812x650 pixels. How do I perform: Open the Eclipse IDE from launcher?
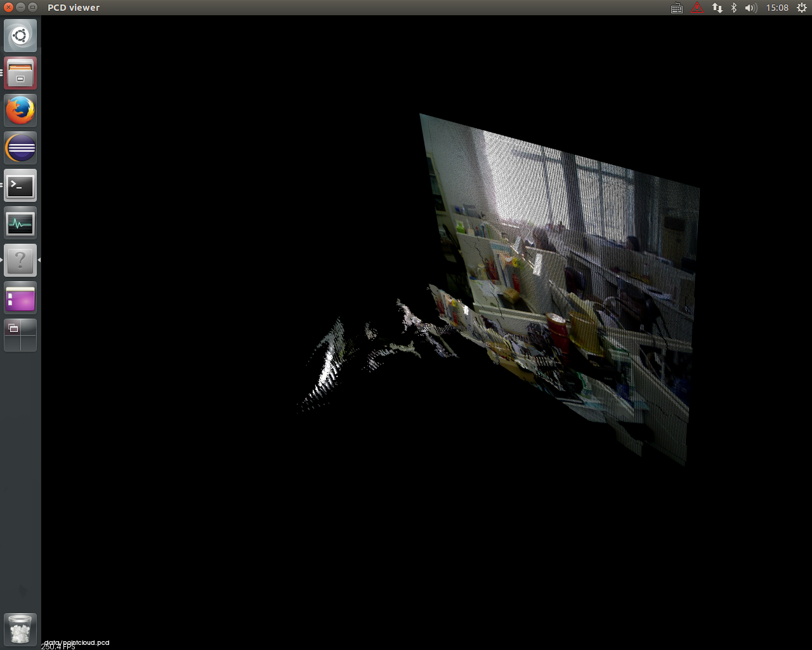pyautogui.click(x=20, y=149)
